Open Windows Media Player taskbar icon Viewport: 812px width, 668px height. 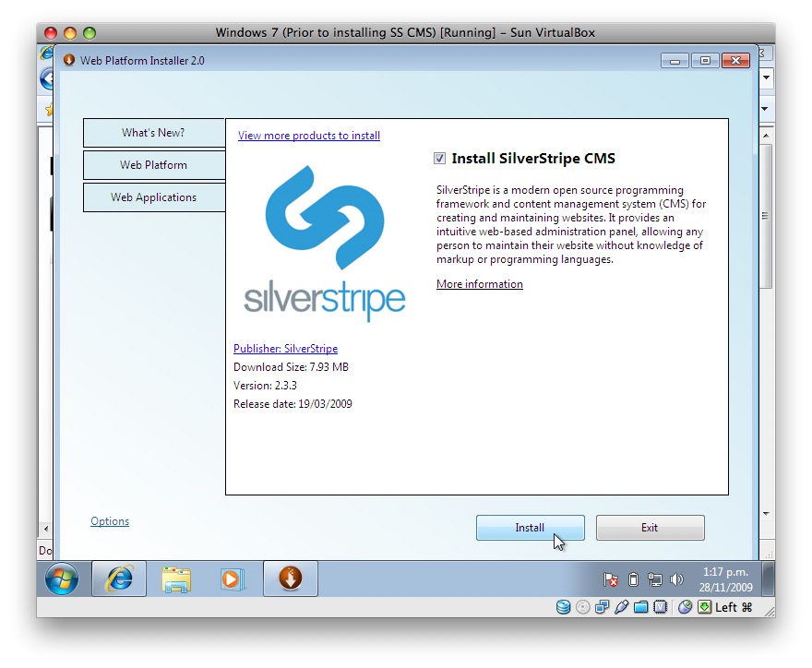click(x=232, y=579)
